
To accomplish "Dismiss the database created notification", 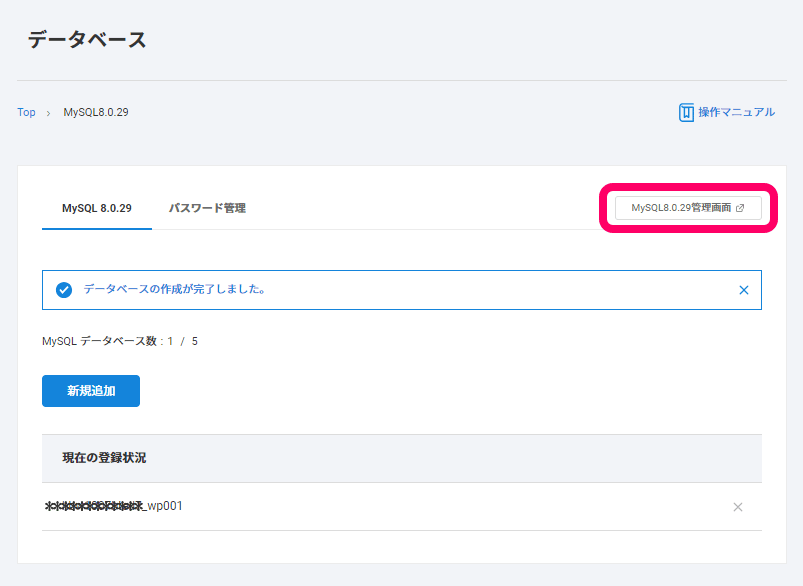I will click(x=743, y=290).
